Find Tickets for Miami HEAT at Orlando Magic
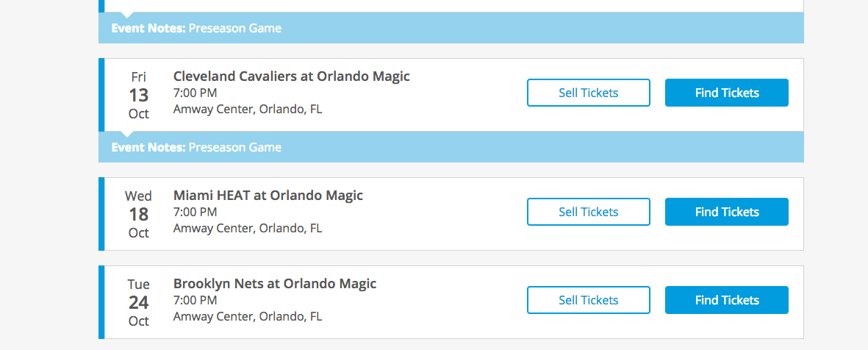868x350 pixels. (726, 212)
